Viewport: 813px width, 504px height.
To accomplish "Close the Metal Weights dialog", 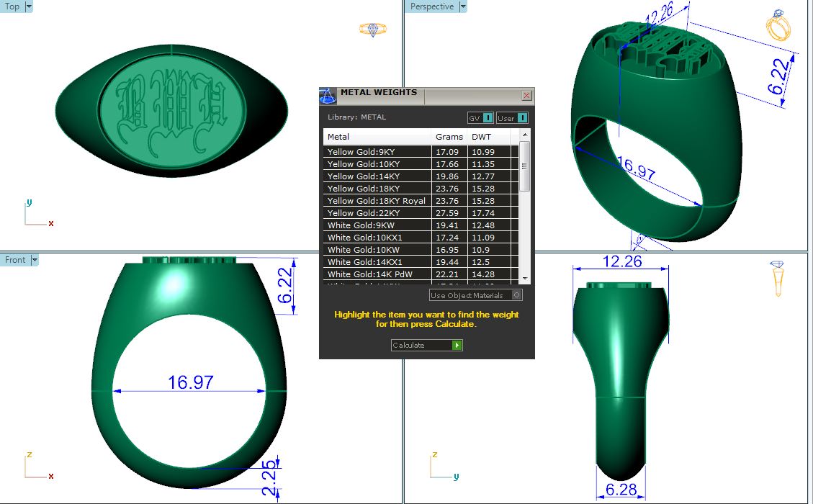I will pyautogui.click(x=526, y=95).
